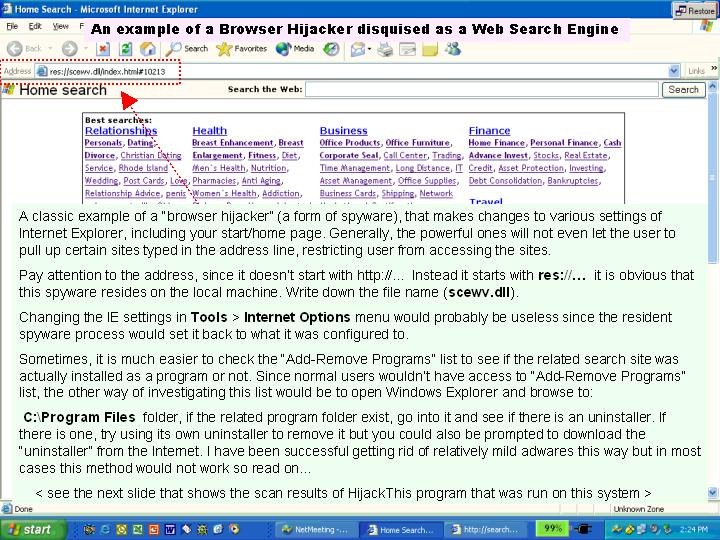Image resolution: width=720 pixels, height=540 pixels.
Task: Click the Asset Management link
Action: [356, 181]
